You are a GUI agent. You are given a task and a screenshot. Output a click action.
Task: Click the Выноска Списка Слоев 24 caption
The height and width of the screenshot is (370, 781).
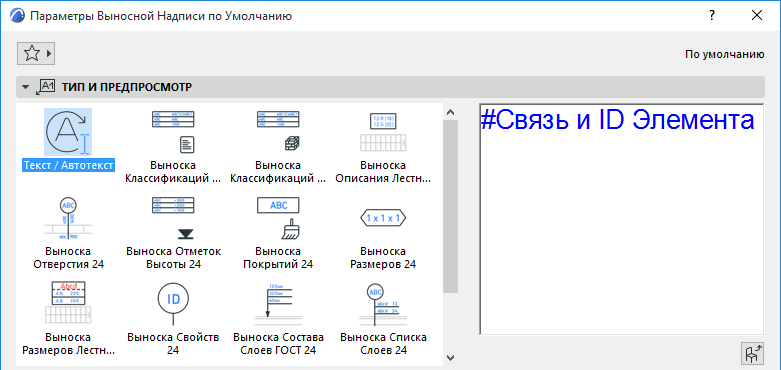click(383, 344)
